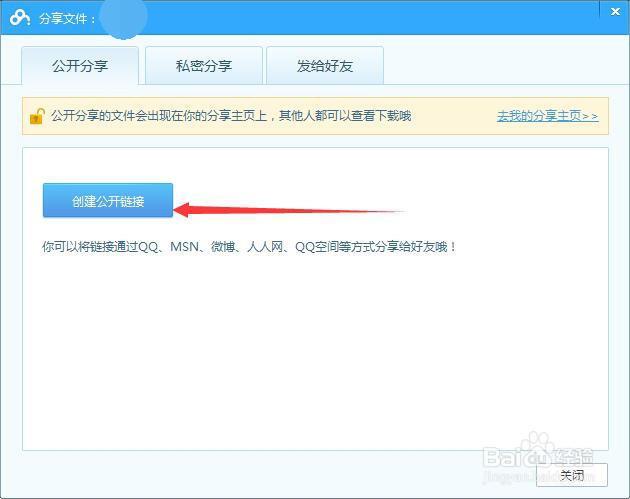The height and width of the screenshot is (499, 630).
Task: Click the Baidu cloud logo icon
Action: (x=20, y=18)
